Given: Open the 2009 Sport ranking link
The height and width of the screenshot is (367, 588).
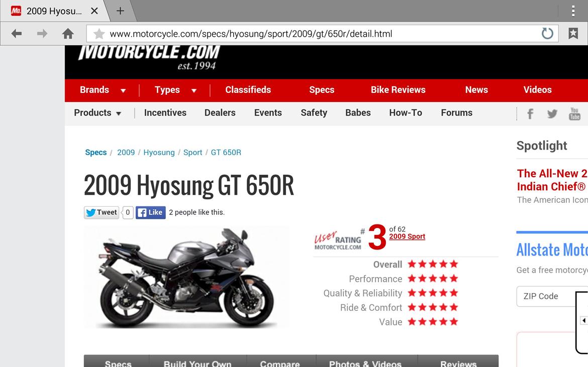Looking at the screenshot, I should [407, 236].
